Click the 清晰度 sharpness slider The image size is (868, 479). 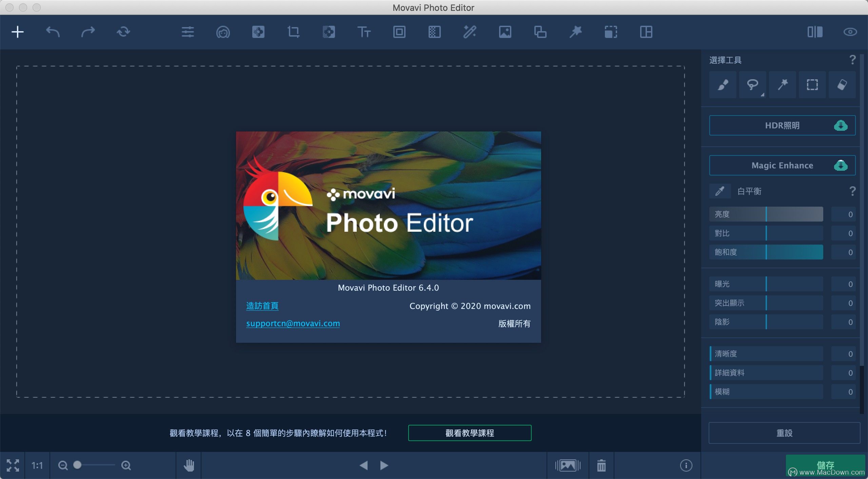point(766,354)
